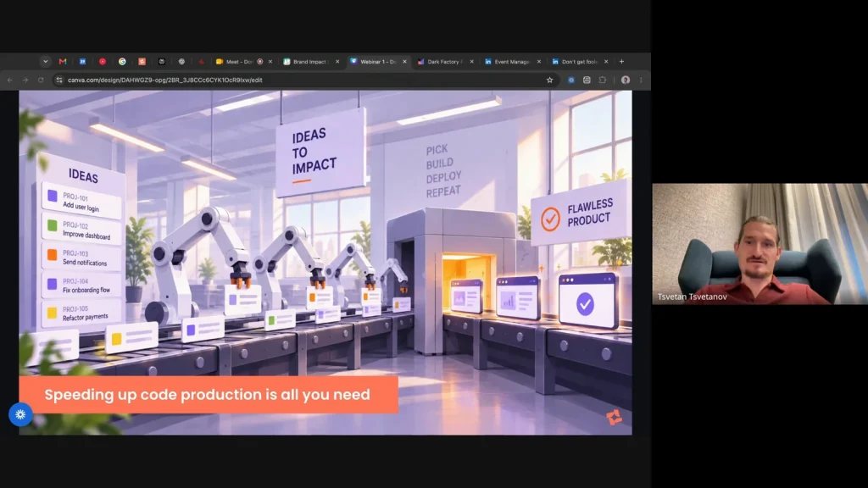Open a new browser tab
Image resolution: width=868 pixels, height=488 pixels.
[621, 61]
